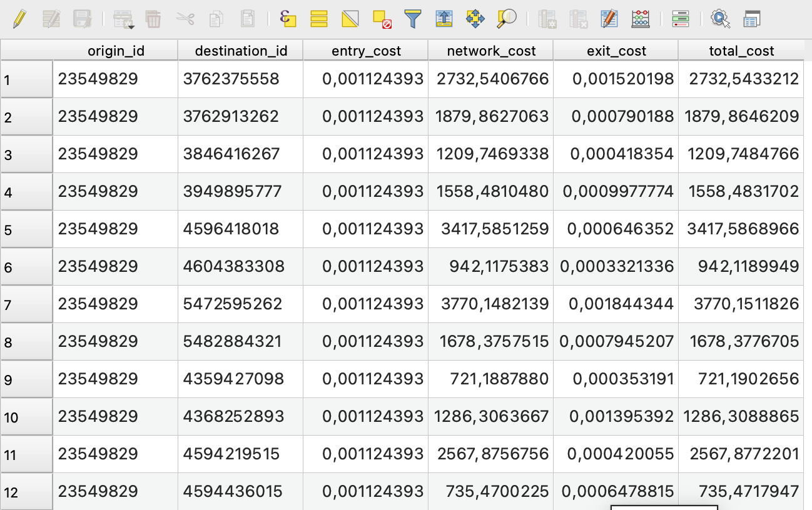Image resolution: width=812 pixels, height=510 pixels.
Task: Invert the feature selection
Action: (x=350, y=19)
